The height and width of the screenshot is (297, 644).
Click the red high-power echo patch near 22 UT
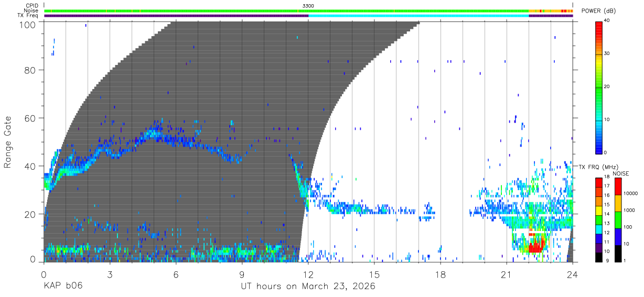point(536,246)
